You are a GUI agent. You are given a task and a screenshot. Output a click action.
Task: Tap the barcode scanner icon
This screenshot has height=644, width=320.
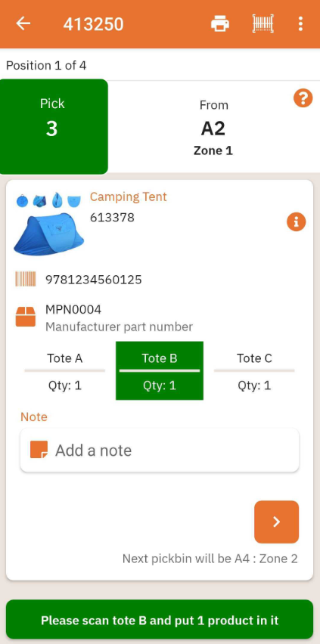coord(263,24)
